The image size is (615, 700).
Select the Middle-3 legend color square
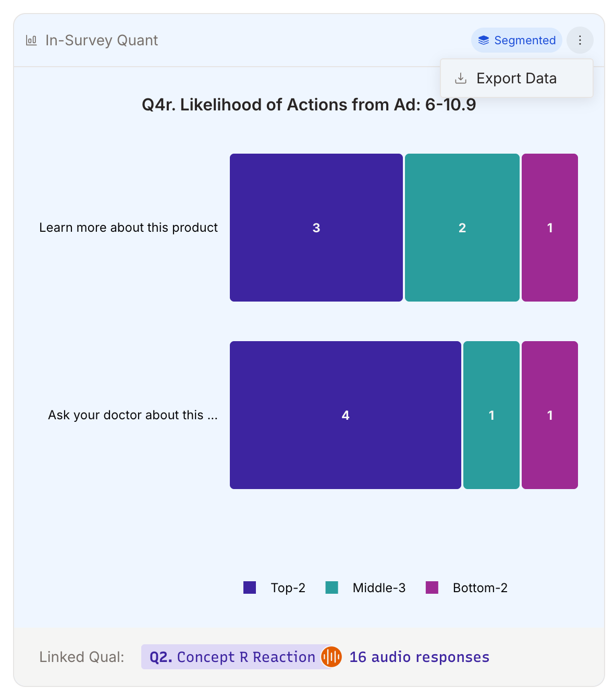click(332, 587)
